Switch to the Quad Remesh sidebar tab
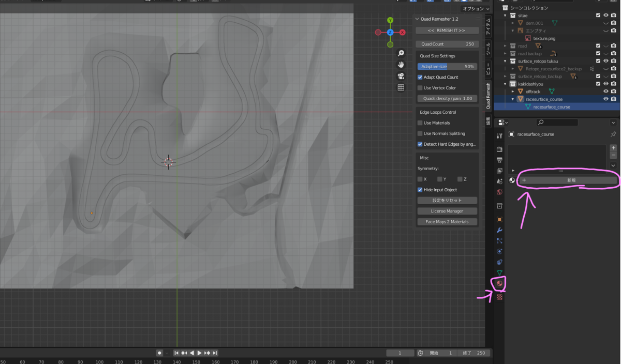The image size is (621, 364). point(488,96)
